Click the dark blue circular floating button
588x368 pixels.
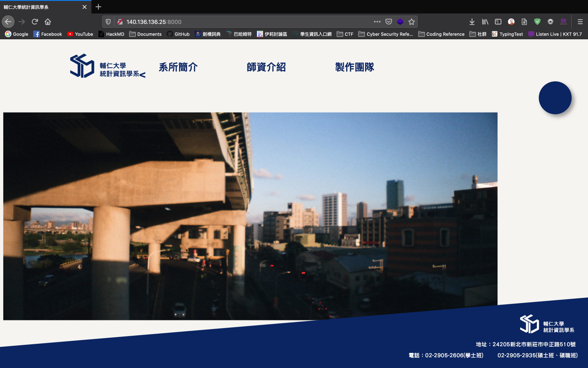(x=555, y=98)
